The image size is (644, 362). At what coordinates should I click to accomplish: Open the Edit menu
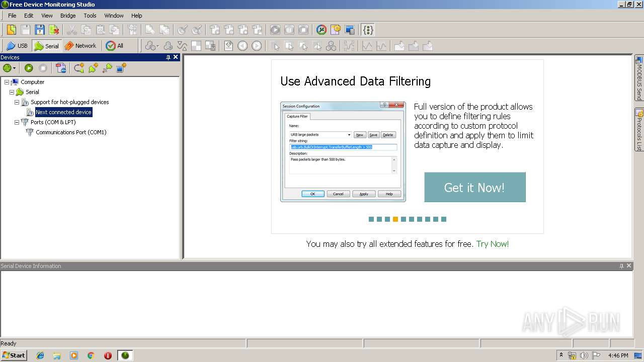pyautogui.click(x=29, y=16)
